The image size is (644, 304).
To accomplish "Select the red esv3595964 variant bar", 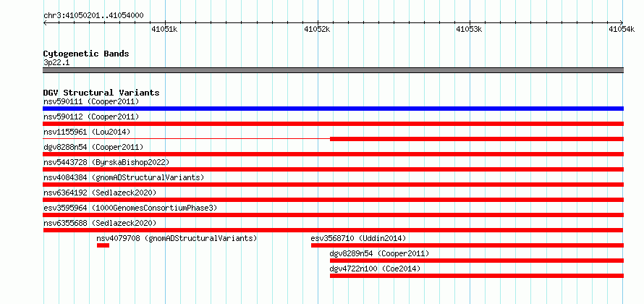I will [333, 215].
